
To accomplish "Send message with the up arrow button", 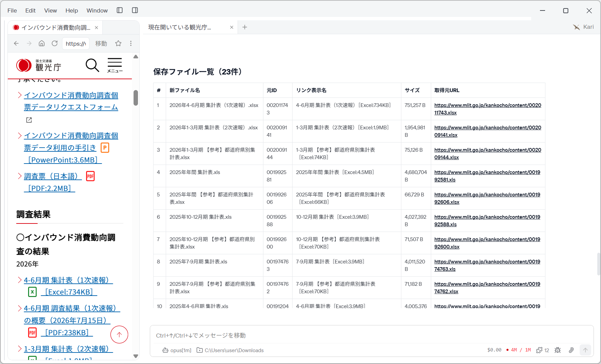I will 585,350.
